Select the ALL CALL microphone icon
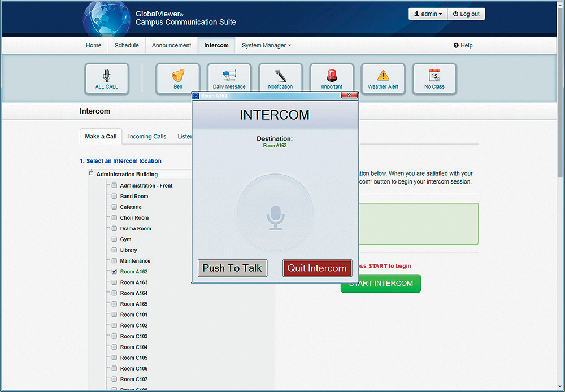 (106, 74)
